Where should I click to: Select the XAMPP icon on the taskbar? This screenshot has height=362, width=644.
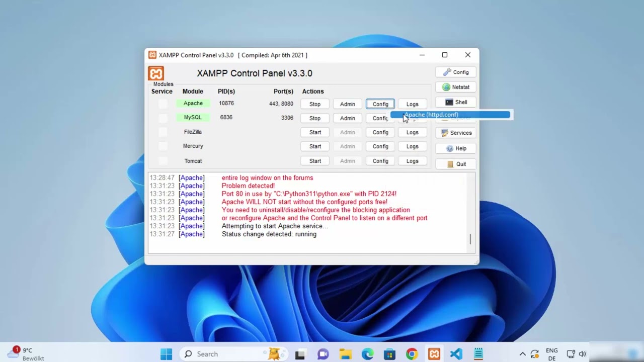(x=434, y=354)
